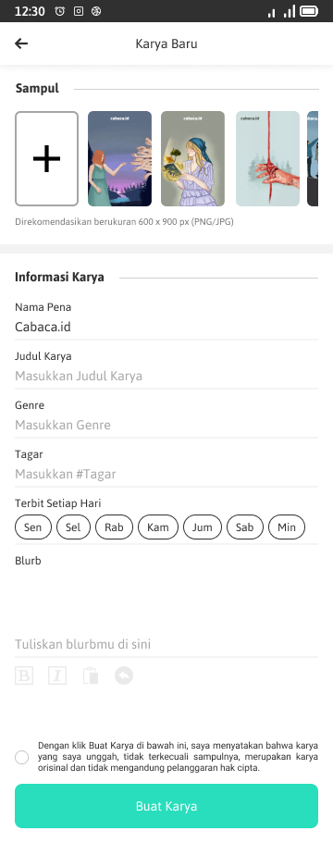Choose the bloody hand cover
This screenshot has width=333, height=868.
point(267,159)
